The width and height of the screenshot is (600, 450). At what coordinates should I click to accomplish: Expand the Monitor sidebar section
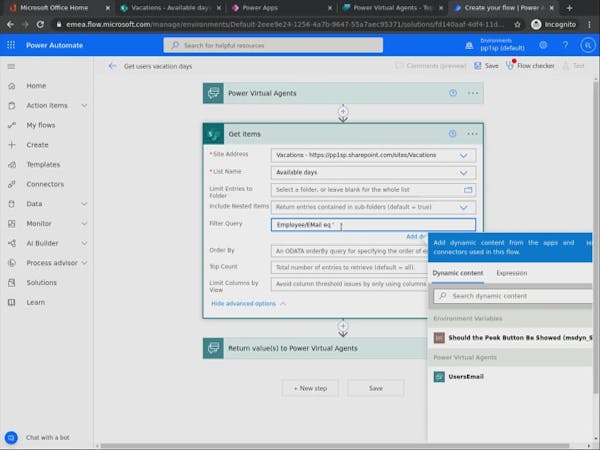click(84, 223)
